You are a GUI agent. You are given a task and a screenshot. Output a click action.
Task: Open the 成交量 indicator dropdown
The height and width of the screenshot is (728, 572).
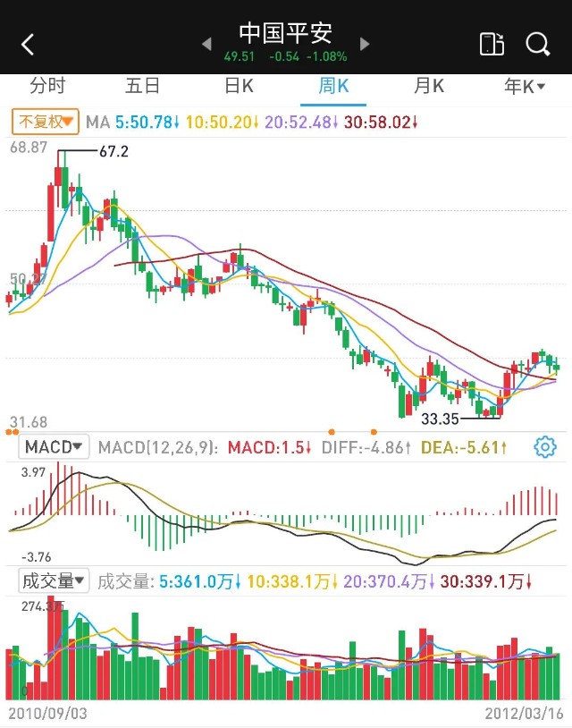pyautogui.click(x=55, y=581)
